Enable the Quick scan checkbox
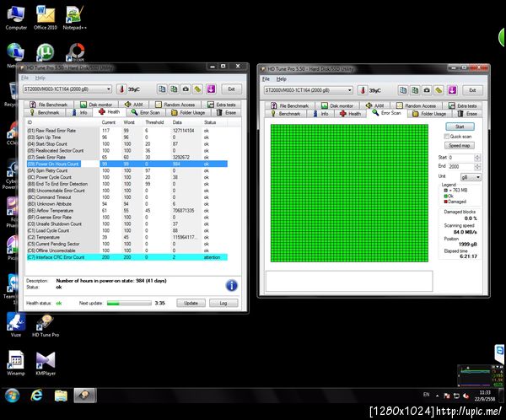The height and width of the screenshot is (420, 506). (x=447, y=137)
